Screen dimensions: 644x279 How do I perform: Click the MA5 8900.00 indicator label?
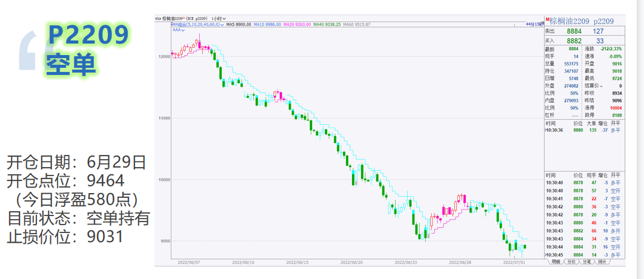pyautogui.click(x=239, y=24)
